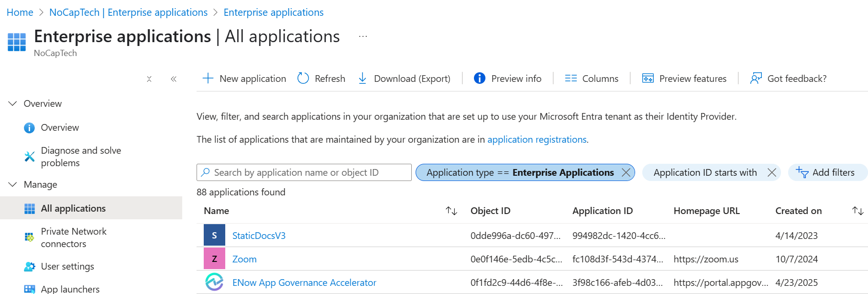Screen dimensions: 868x294
Task: Click the 4/14/2023 created date cell
Action: point(797,236)
